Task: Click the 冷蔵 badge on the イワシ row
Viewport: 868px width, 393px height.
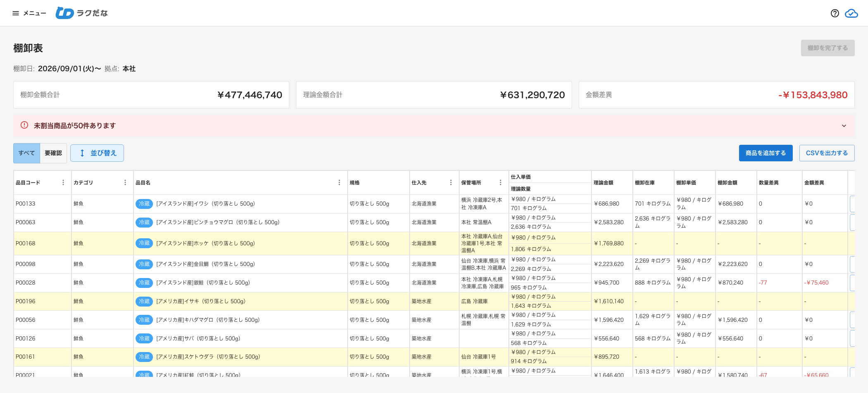Action: coord(144,204)
